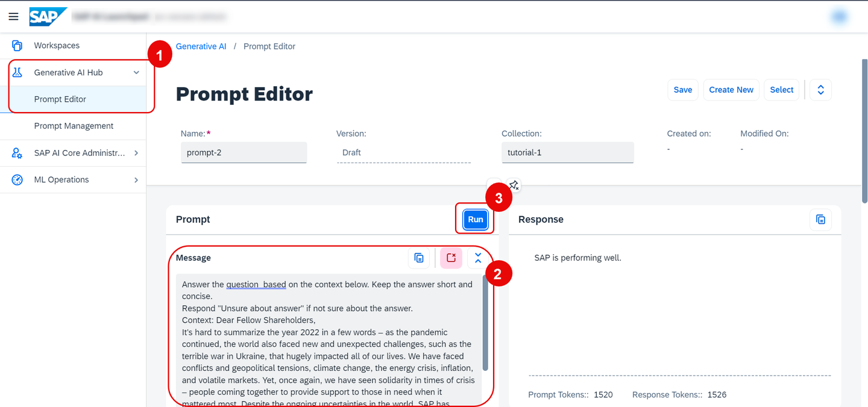Copy the message with the copy icon
This screenshot has height=407, width=868.
[419, 258]
